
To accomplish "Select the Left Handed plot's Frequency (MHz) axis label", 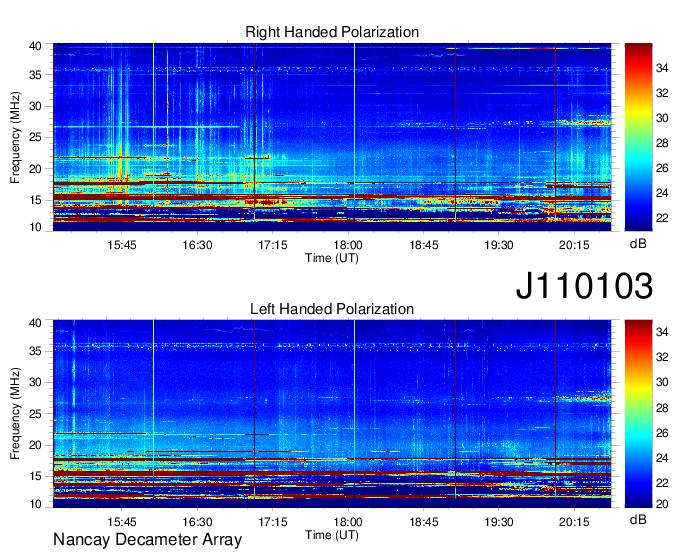I will pos(15,414).
